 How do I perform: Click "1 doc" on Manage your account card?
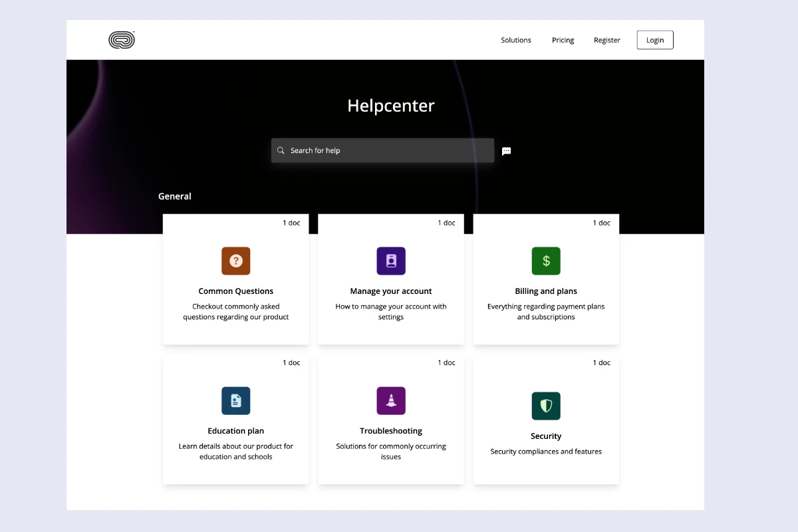pyautogui.click(x=446, y=223)
